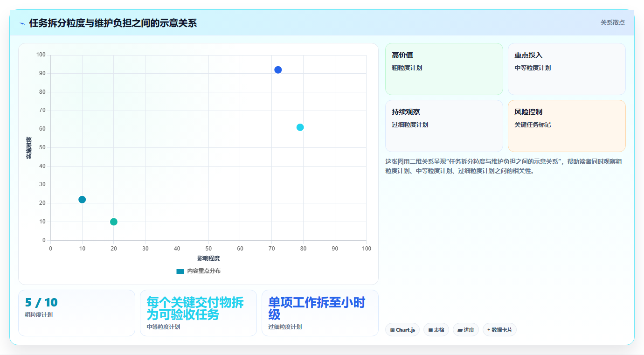Viewport: 644px width, 355px height.
Task: Click the 关系散点 label in header
Action: coord(613,22)
